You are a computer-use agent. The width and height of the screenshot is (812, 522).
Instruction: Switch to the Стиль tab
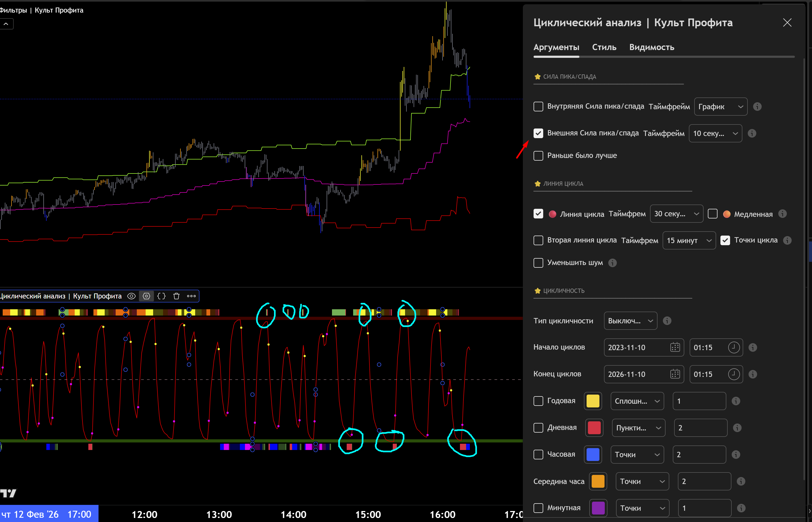[604, 47]
